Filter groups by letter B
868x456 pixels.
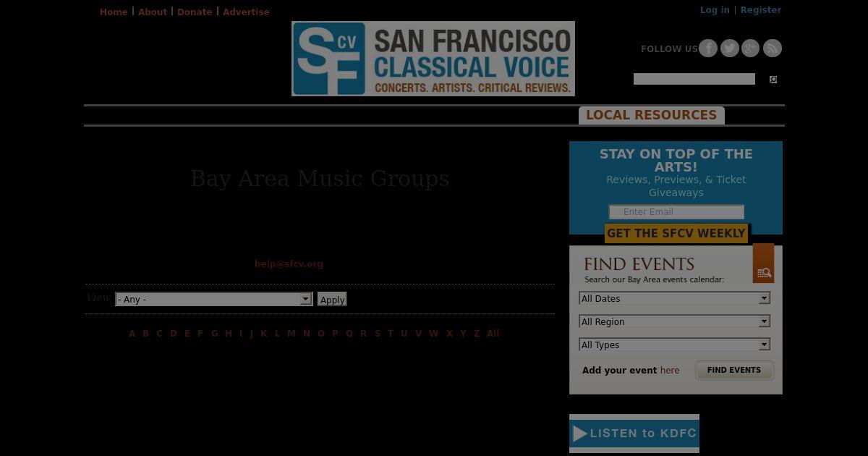click(145, 334)
